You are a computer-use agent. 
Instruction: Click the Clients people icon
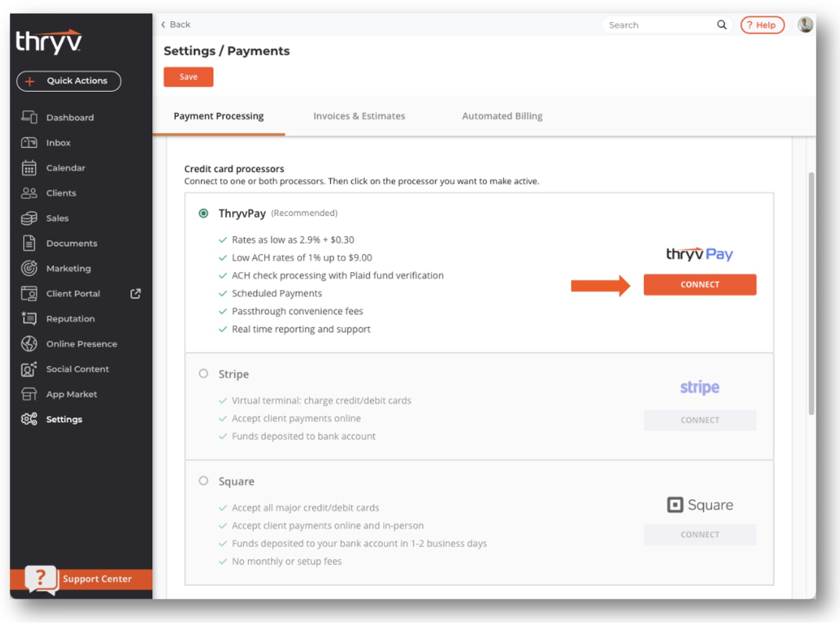[x=29, y=193]
